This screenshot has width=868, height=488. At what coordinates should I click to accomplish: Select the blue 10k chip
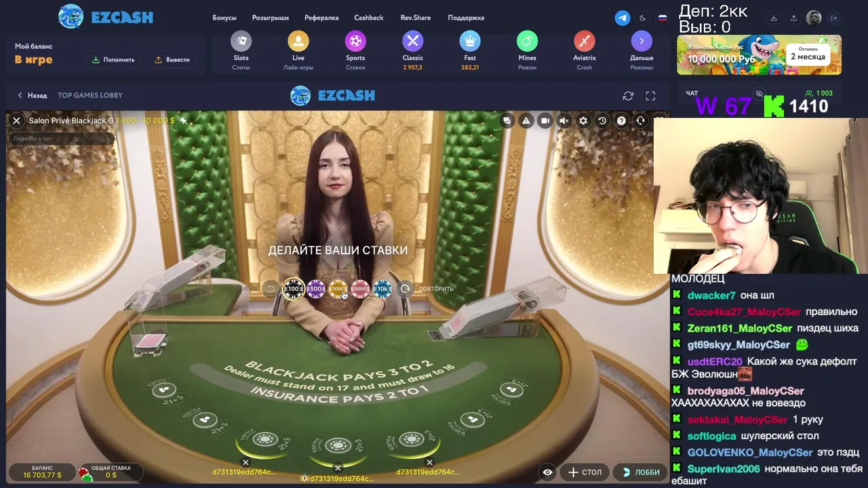pyautogui.click(x=382, y=289)
